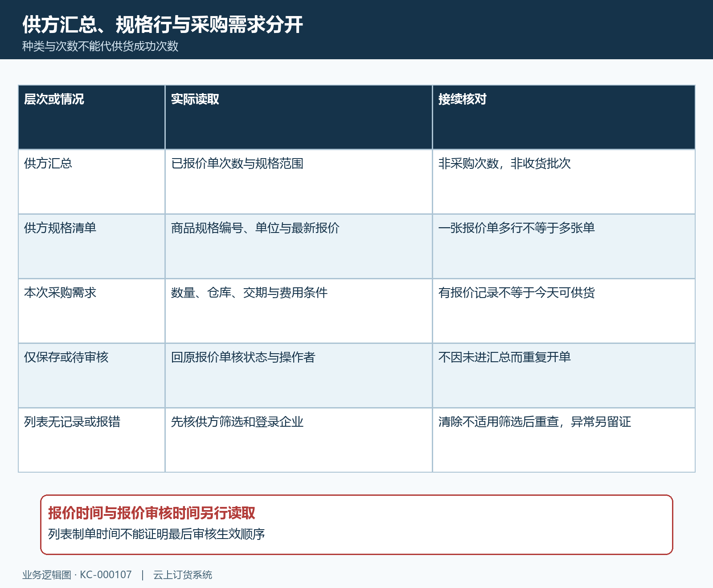Select the 供方汇总 cell
The image size is (713, 588).
91,182
